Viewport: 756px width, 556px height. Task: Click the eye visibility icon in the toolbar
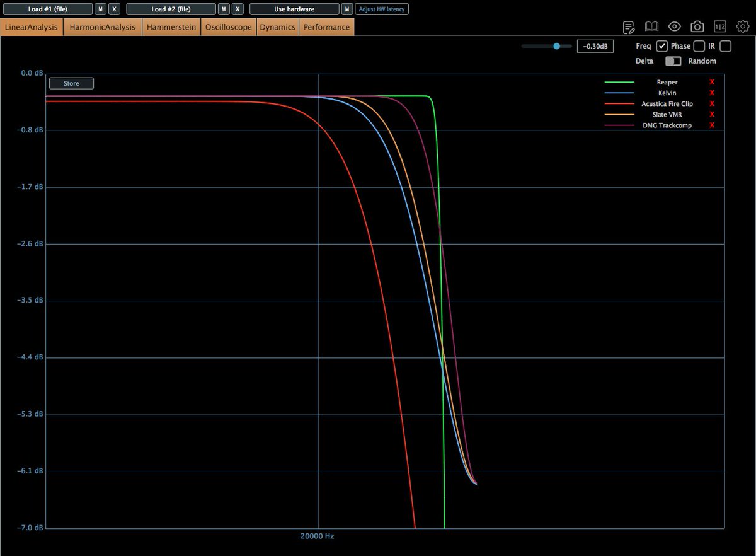674,26
